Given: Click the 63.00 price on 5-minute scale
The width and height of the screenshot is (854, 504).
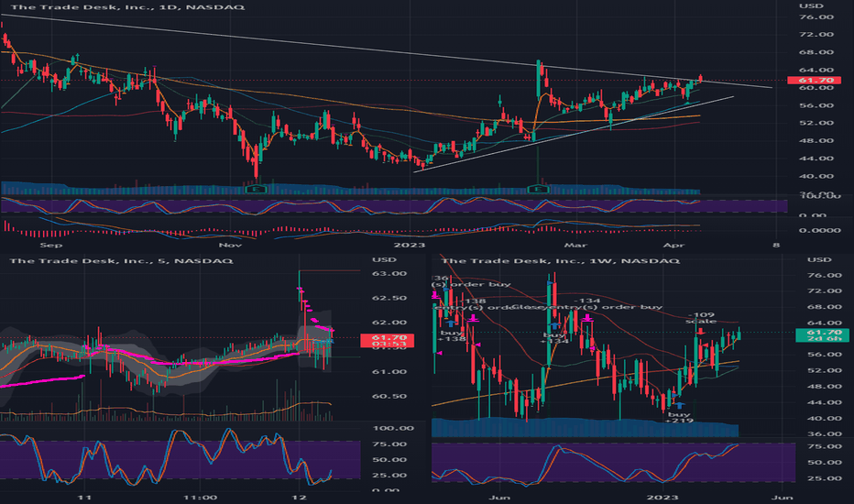Looking at the screenshot, I should (x=389, y=273).
